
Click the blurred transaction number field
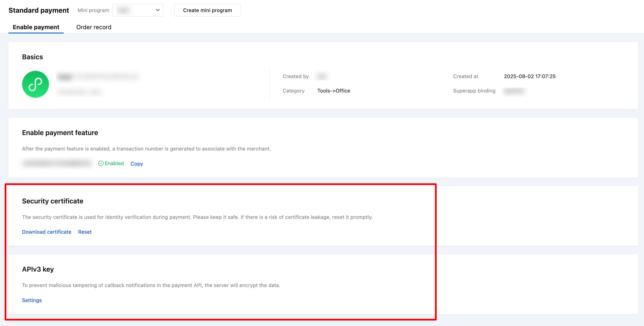[57, 163]
